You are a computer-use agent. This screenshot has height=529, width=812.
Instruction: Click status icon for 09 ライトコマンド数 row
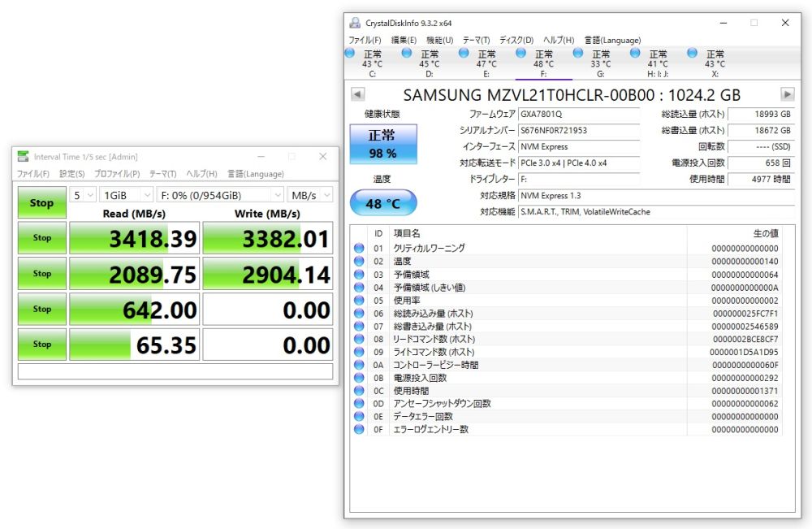(x=359, y=352)
